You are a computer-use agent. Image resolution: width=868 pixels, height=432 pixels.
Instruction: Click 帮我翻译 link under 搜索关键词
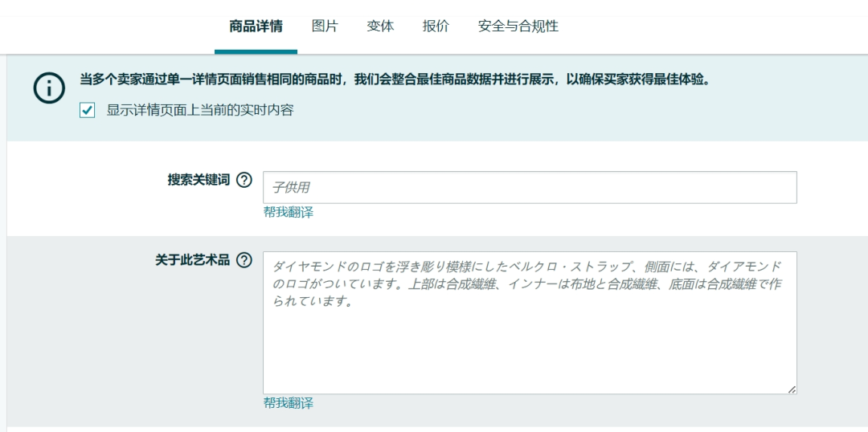(x=289, y=213)
